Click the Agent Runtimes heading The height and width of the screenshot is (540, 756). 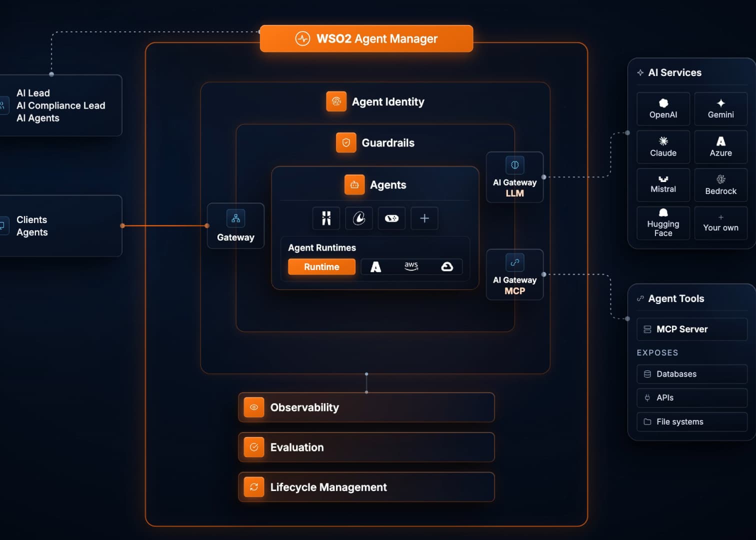coord(322,248)
